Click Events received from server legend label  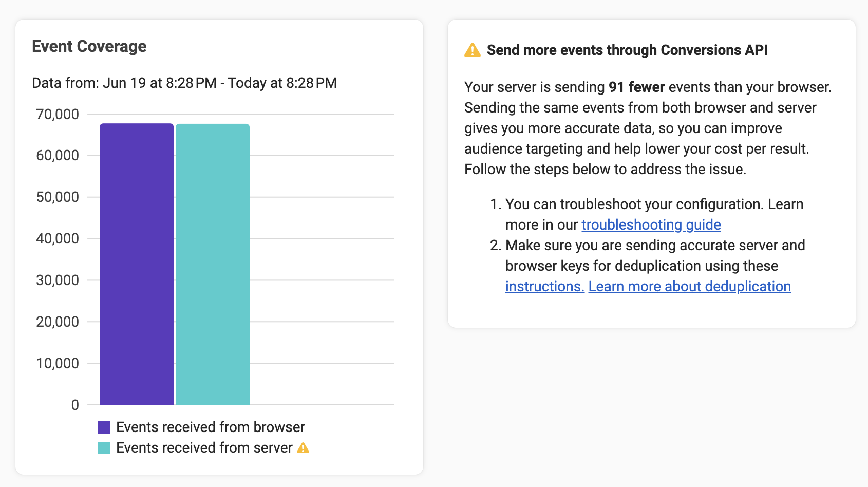point(204,447)
